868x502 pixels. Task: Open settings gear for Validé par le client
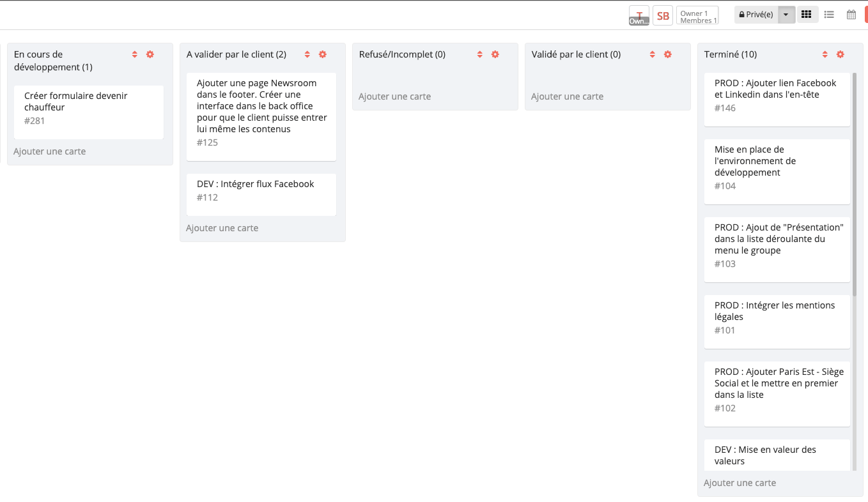click(x=667, y=54)
